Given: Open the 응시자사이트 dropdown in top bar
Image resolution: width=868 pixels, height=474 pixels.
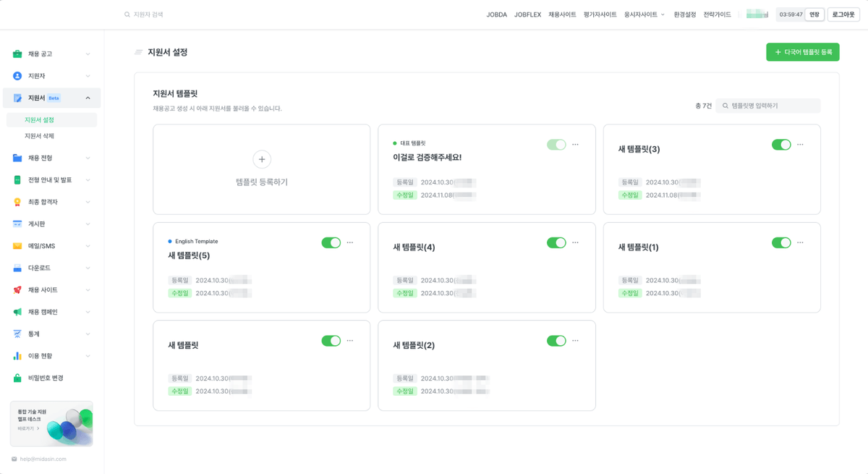Looking at the screenshot, I should click(x=644, y=14).
